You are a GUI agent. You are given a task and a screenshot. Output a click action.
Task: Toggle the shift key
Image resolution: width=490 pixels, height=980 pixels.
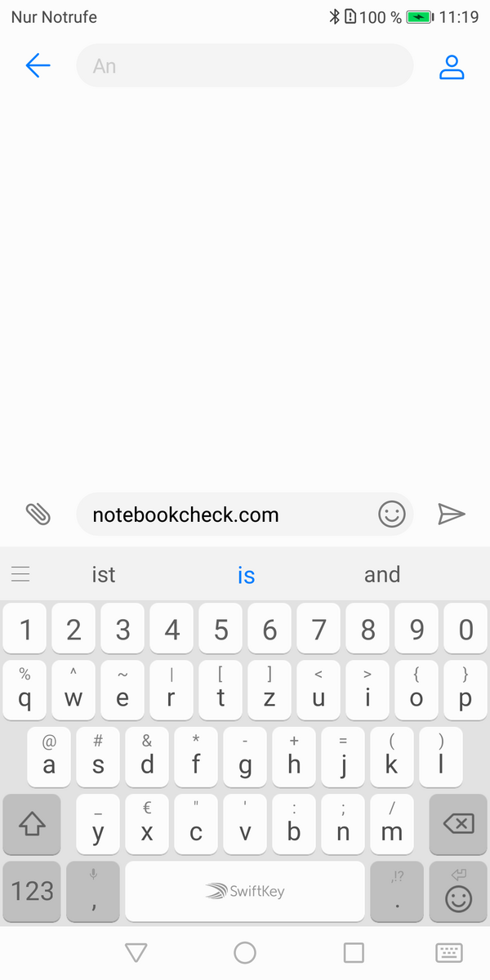coord(32,824)
